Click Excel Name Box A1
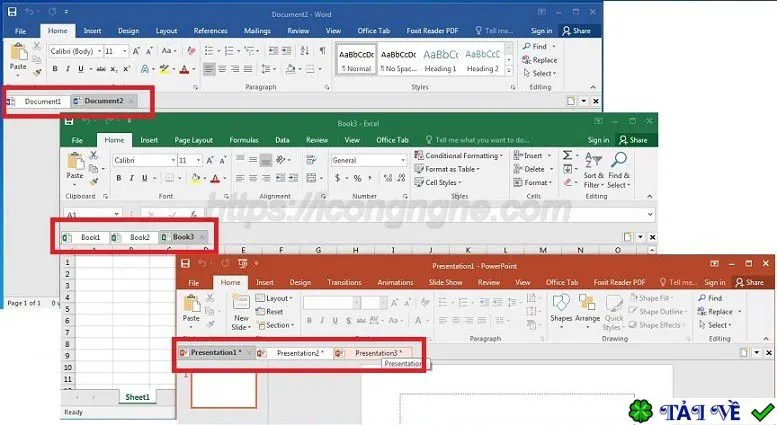Viewport: 777px width, 425px height. (93, 215)
